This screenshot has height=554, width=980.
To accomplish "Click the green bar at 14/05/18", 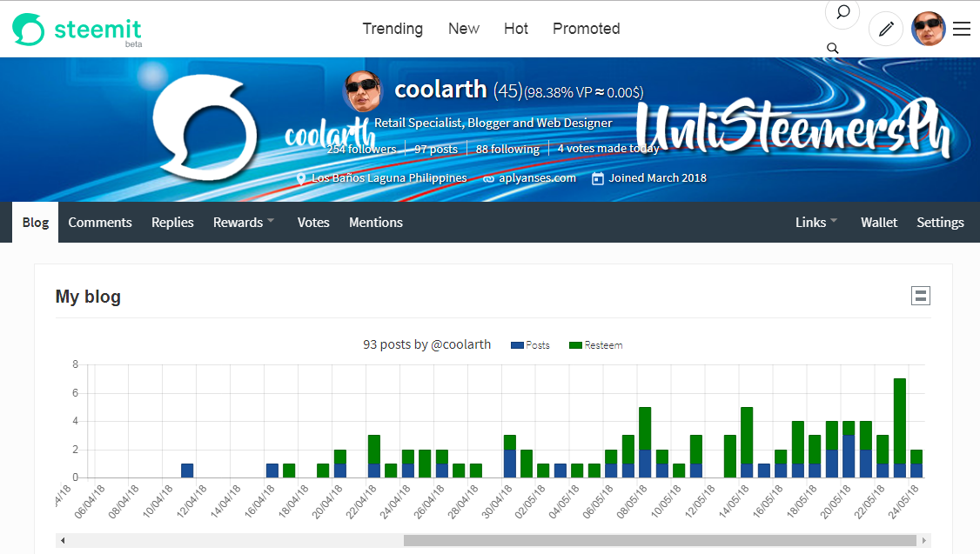I will click(746, 436).
